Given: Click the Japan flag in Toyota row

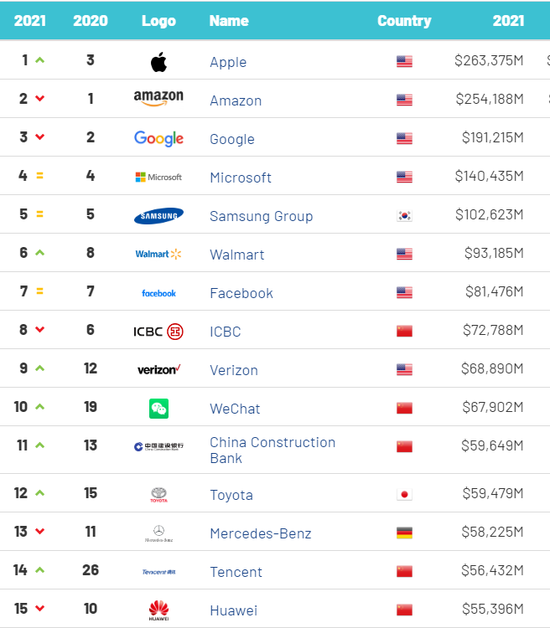Looking at the screenshot, I should point(404,495).
